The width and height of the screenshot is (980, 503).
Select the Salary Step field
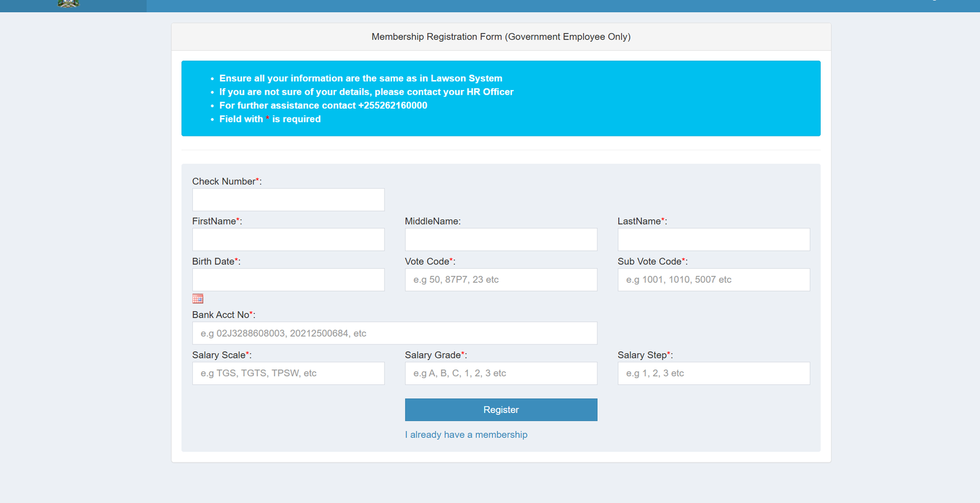pyautogui.click(x=713, y=373)
